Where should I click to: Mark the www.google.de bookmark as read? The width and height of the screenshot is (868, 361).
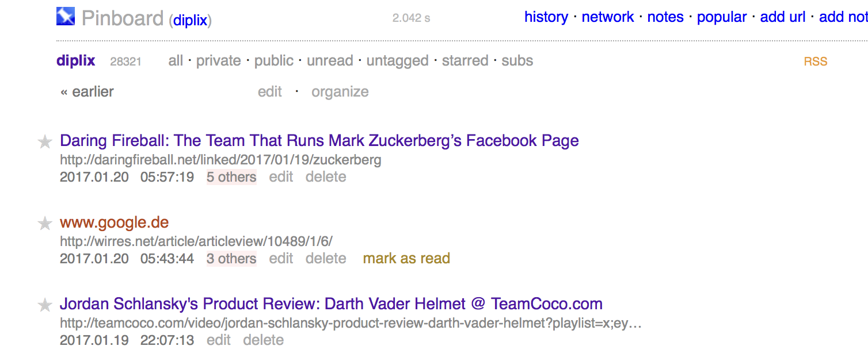click(406, 259)
